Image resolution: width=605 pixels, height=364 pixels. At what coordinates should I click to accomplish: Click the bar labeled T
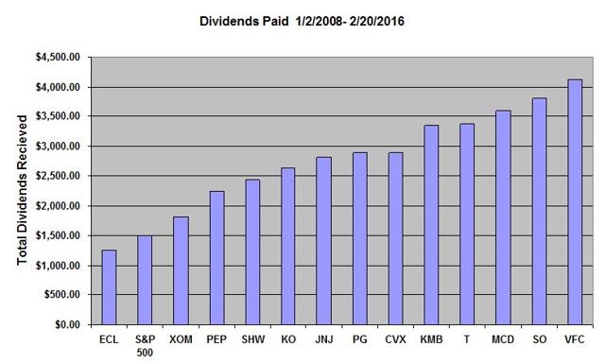click(467, 224)
